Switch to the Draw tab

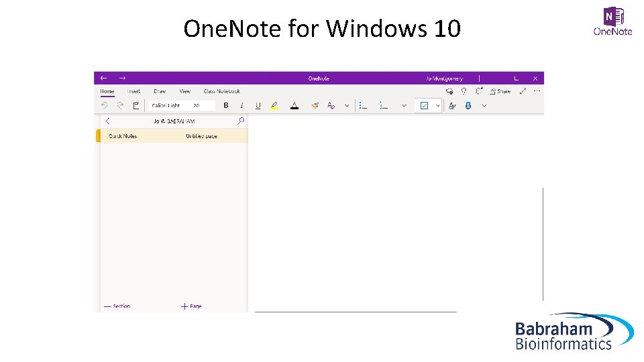pos(160,91)
